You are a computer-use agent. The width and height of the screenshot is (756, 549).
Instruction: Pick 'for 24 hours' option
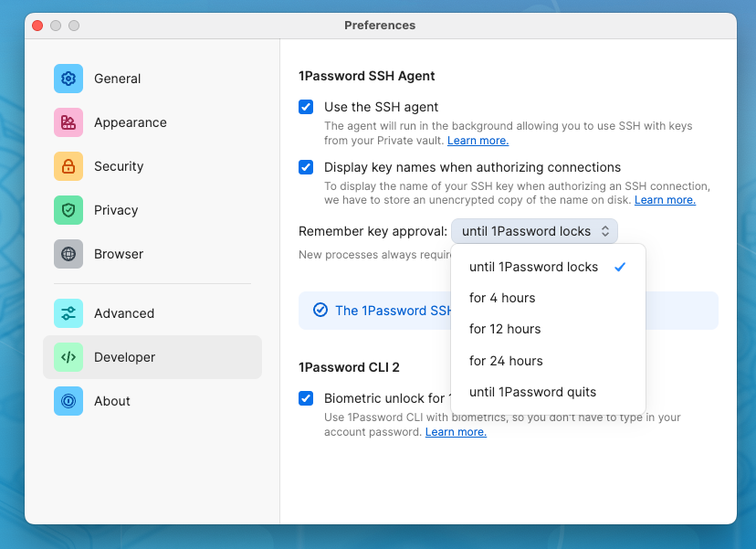click(x=548, y=361)
